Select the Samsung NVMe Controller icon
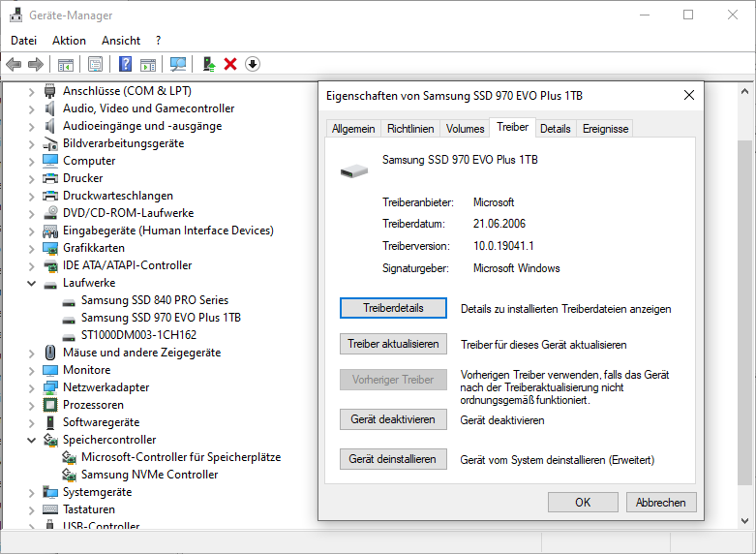Image resolution: width=756 pixels, height=554 pixels. [69, 475]
